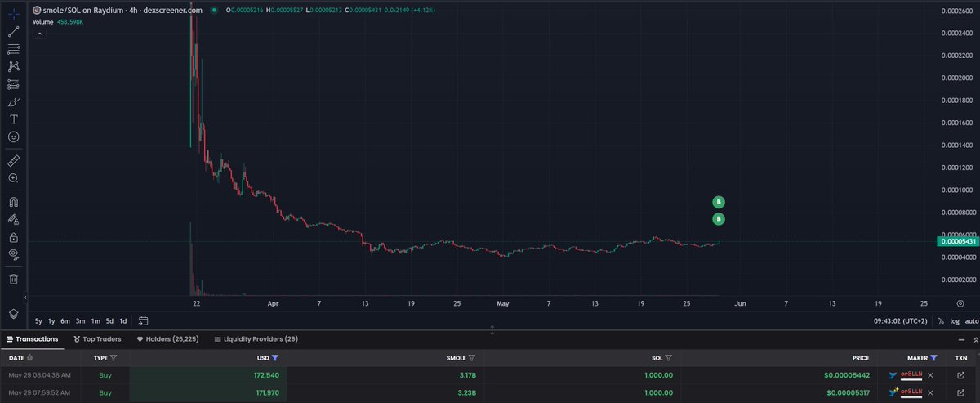
Task: Minimize the transactions panel
Action: 960,338
